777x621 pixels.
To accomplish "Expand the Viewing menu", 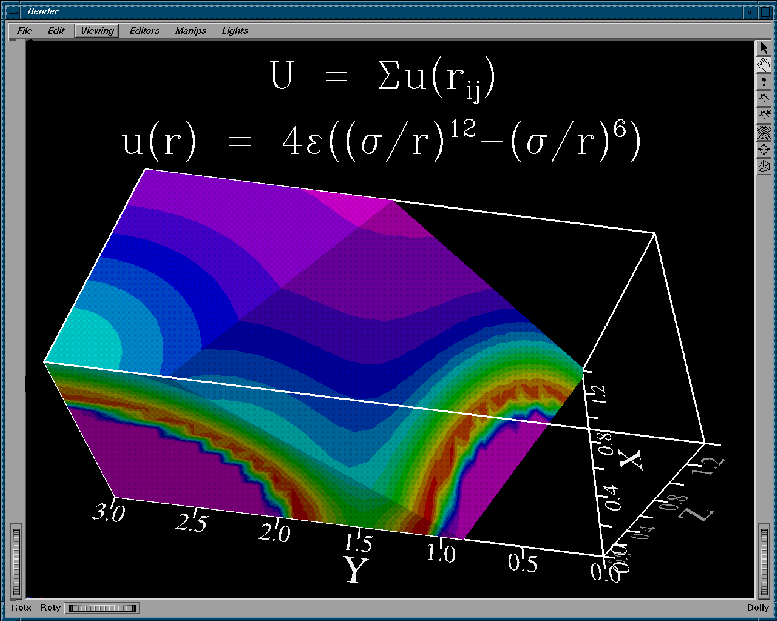I will click(x=97, y=31).
